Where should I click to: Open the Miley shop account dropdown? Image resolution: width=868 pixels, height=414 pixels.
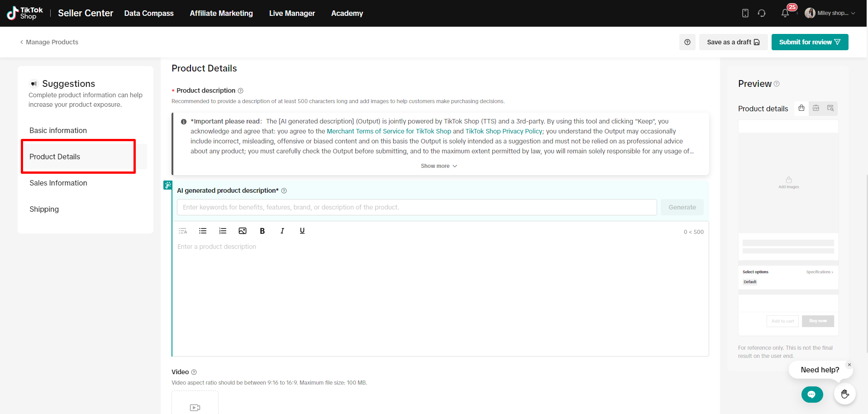pyautogui.click(x=830, y=13)
